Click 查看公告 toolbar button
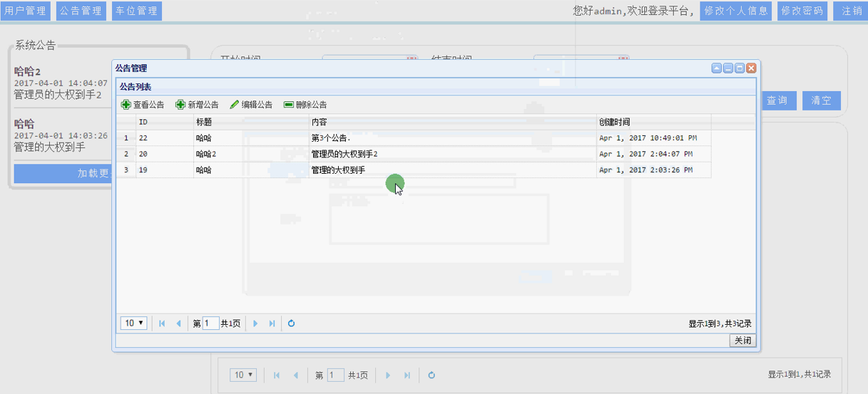 [143, 105]
